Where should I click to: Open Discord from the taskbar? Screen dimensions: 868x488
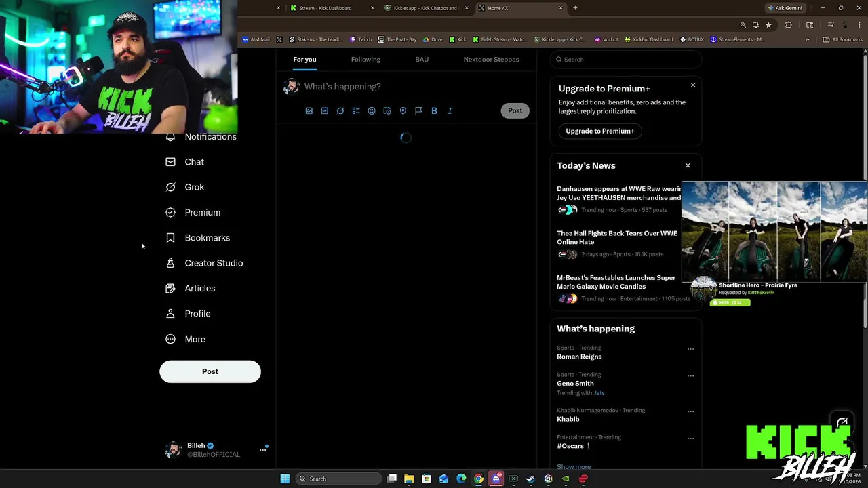click(x=496, y=479)
